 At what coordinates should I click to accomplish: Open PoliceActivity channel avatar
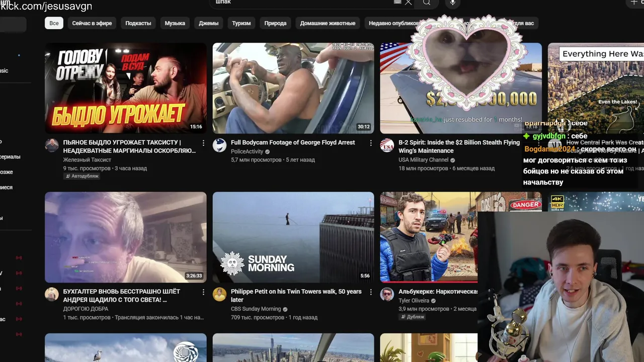tap(219, 145)
